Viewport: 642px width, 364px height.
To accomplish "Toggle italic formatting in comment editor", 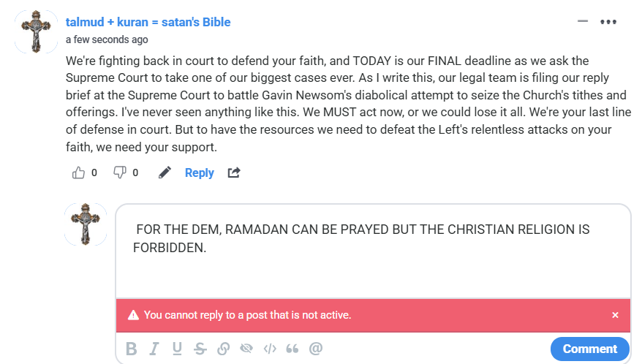I will pos(154,349).
